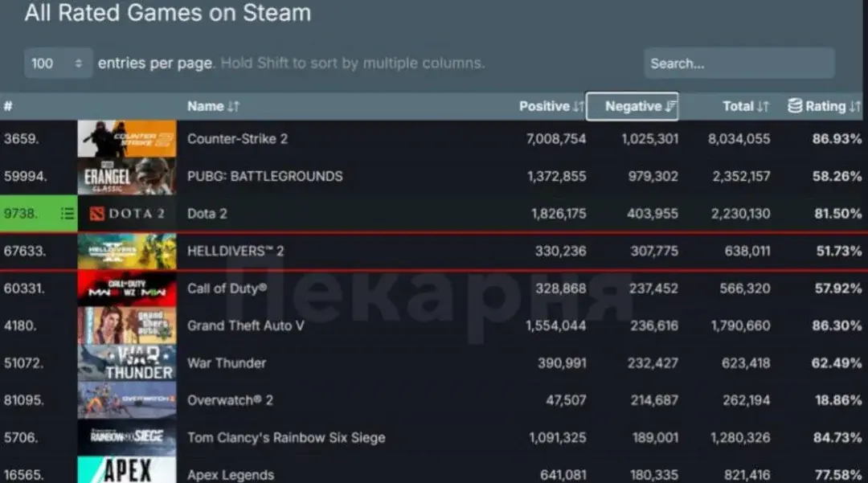Screen dimensions: 868x483
Task: Open HELLDIVERS 2 game thumbnail
Action: pos(127,252)
